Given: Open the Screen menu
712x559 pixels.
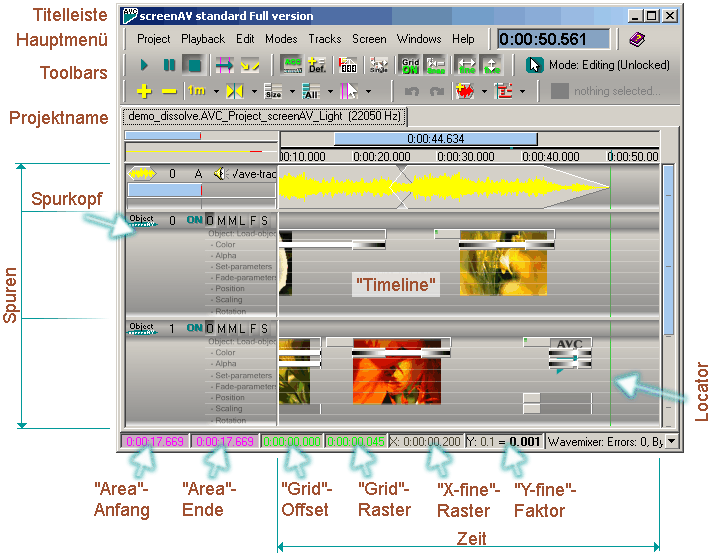Looking at the screenshot, I should pos(369,39).
